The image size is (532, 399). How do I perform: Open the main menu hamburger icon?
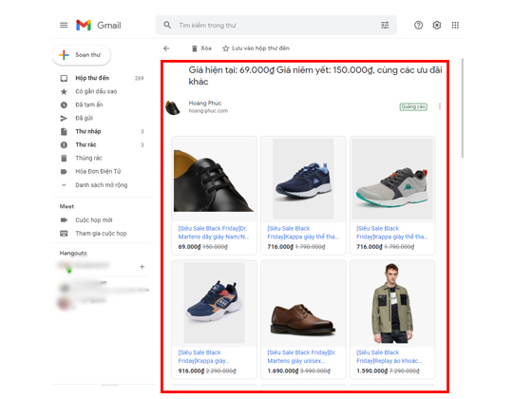click(x=64, y=25)
